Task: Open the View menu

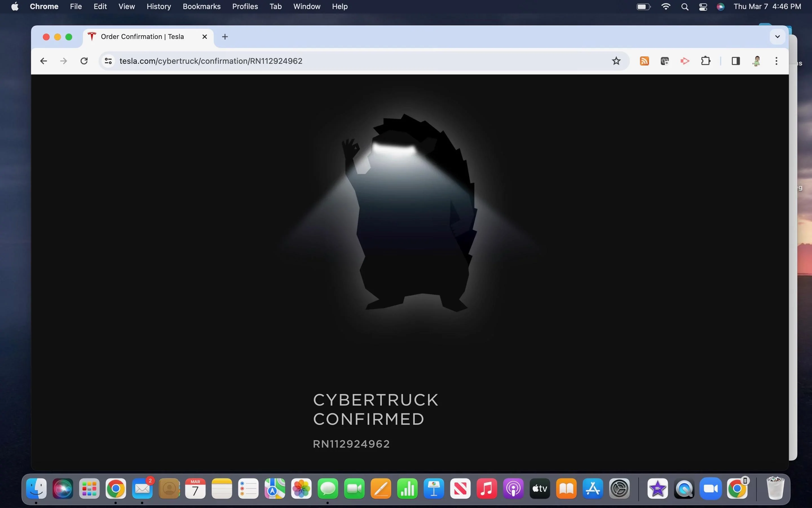Action: [x=127, y=6]
